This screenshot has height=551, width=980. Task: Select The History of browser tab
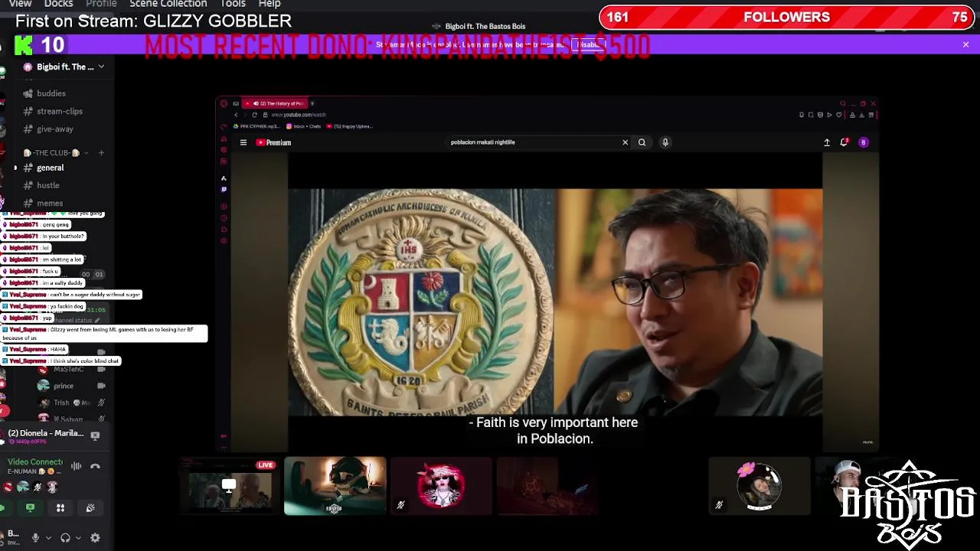[x=276, y=103]
